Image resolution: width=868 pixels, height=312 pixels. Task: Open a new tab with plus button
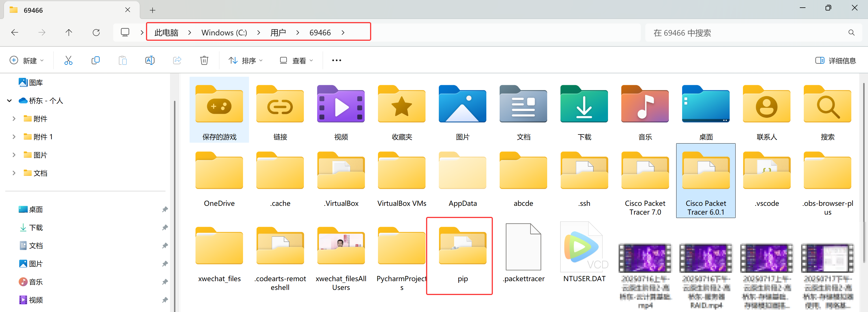(152, 10)
